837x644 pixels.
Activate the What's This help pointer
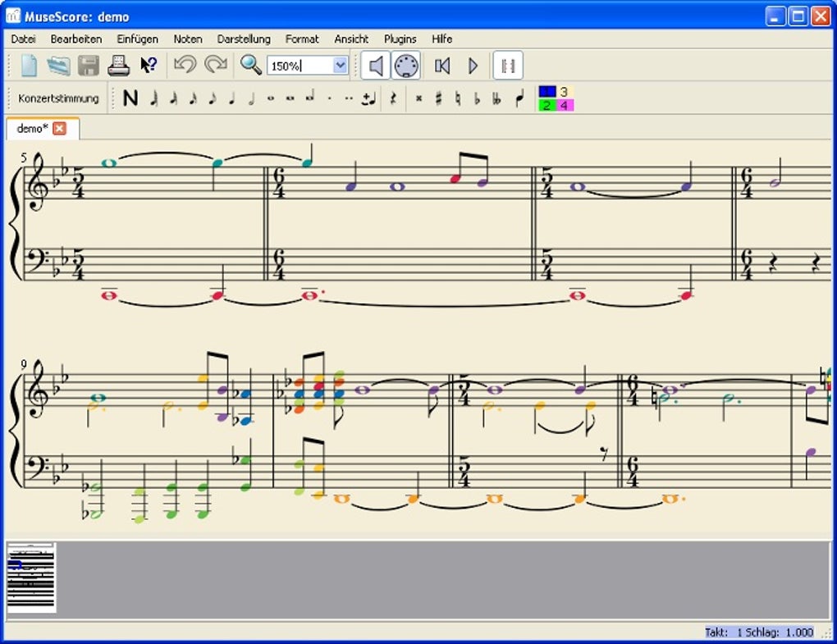[149, 66]
